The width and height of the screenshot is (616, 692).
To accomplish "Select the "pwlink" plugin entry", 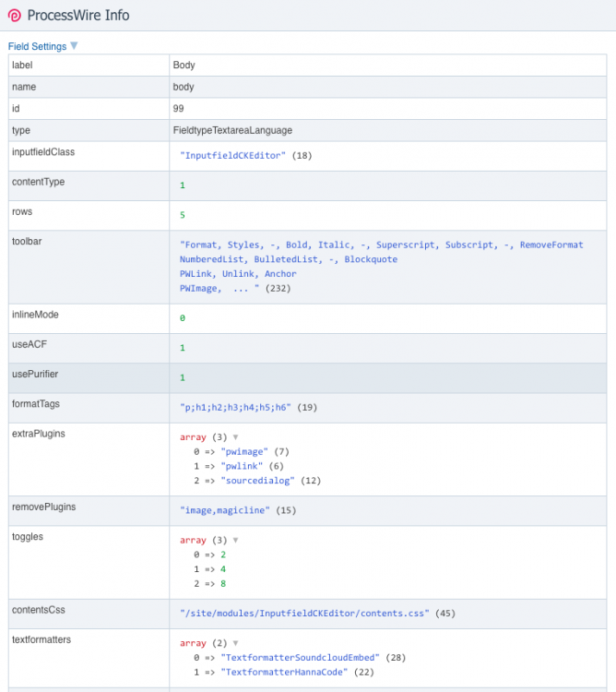I will click(x=242, y=467).
